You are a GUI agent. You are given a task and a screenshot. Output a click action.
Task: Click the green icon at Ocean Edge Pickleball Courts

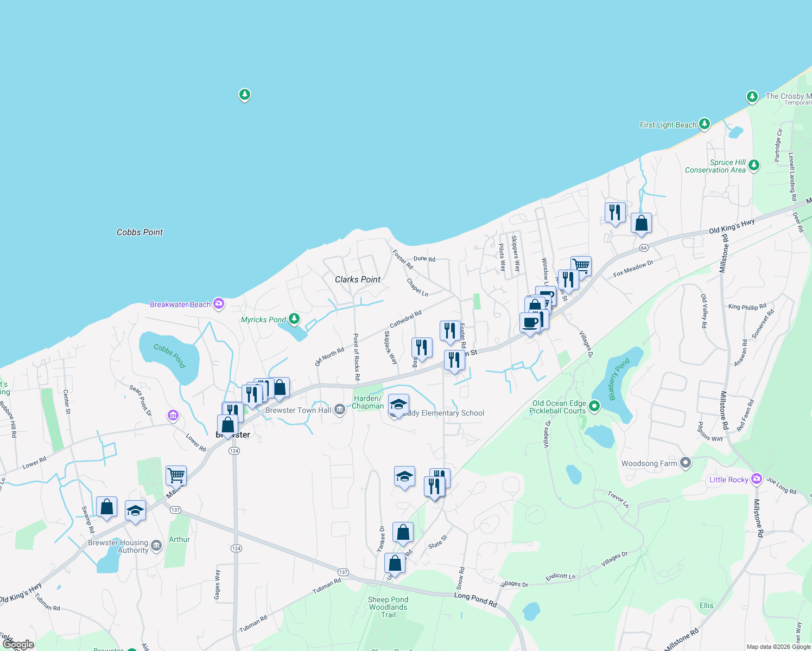pos(594,405)
